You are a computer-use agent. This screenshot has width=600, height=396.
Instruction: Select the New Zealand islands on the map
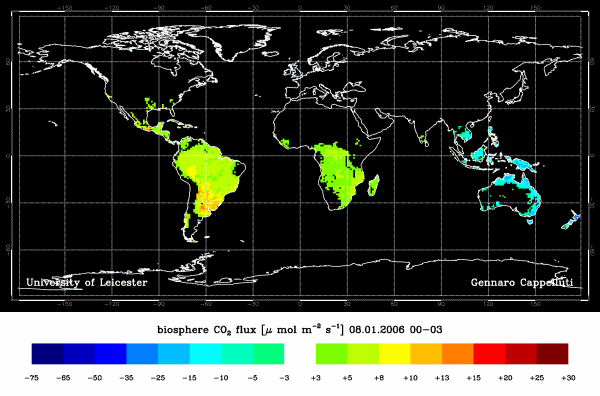pos(571,220)
